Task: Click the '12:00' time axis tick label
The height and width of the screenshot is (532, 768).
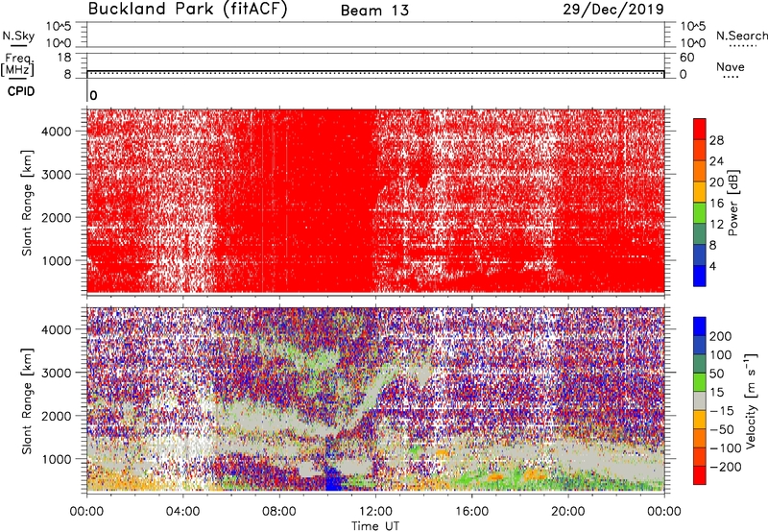Action: point(375,512)
